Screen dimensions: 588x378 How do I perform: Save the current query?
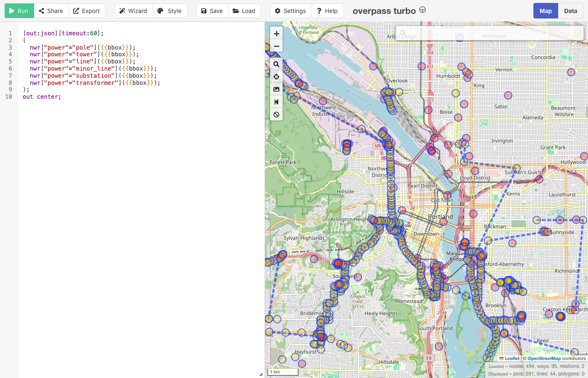(213, 11)
